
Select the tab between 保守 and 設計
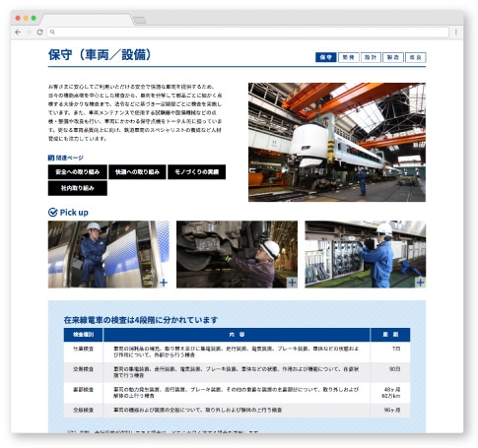[x=349, y=57]
